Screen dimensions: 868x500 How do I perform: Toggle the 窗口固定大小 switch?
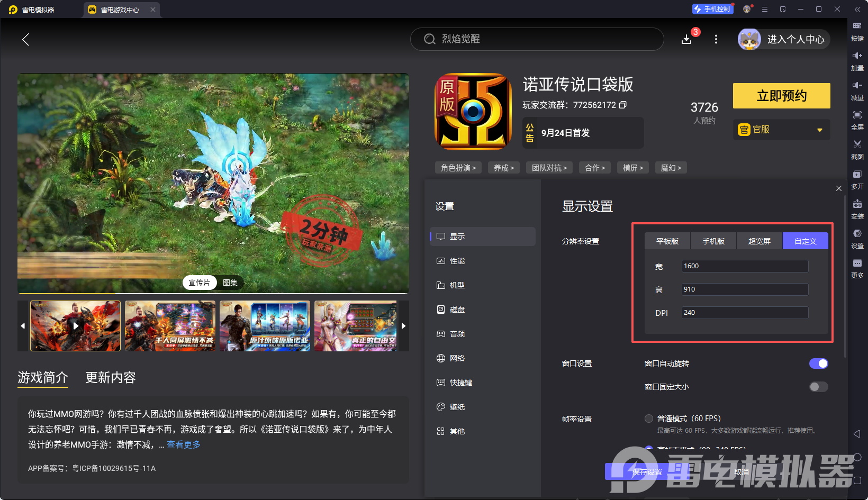click(x=818, y=387)
